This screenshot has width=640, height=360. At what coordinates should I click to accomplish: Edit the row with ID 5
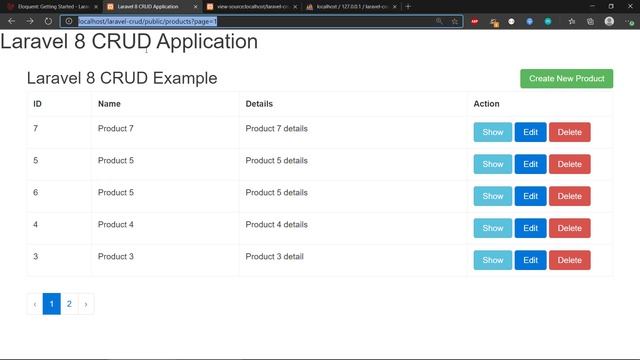pos(530,164)
